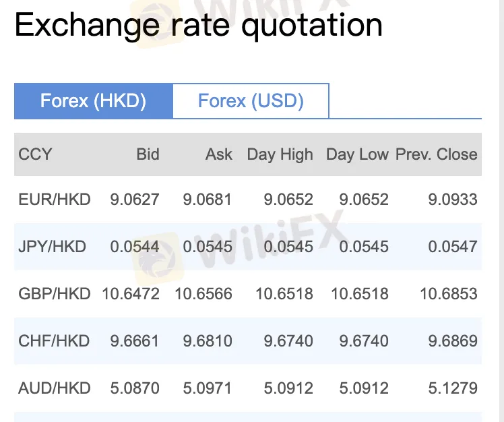Click the JPY/HKD previous close 0.0547
The width and height of the screenshot is (504, 422).
[x=453, y=247]
